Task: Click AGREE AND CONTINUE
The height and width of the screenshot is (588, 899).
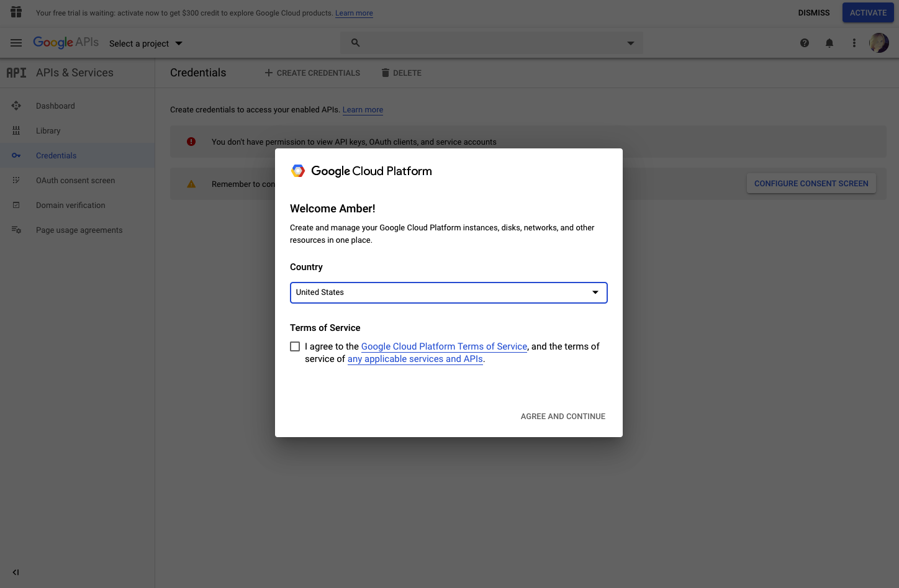Action: point(562,416)
